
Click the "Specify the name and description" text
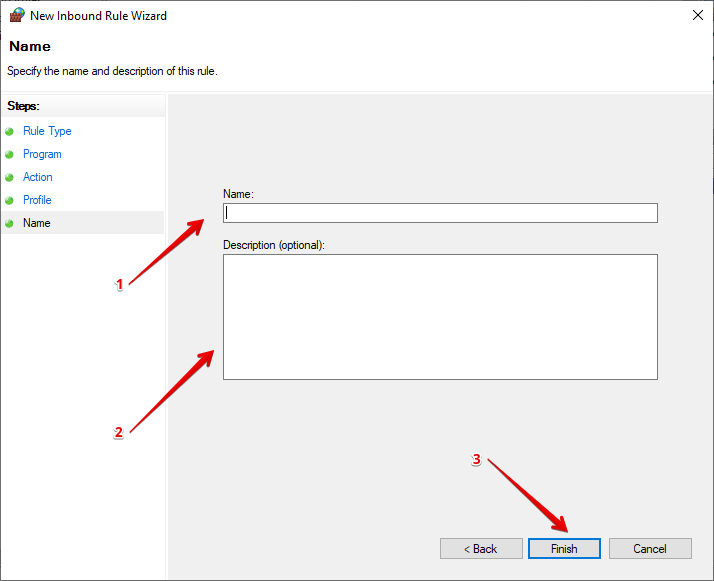pos(112,71)
